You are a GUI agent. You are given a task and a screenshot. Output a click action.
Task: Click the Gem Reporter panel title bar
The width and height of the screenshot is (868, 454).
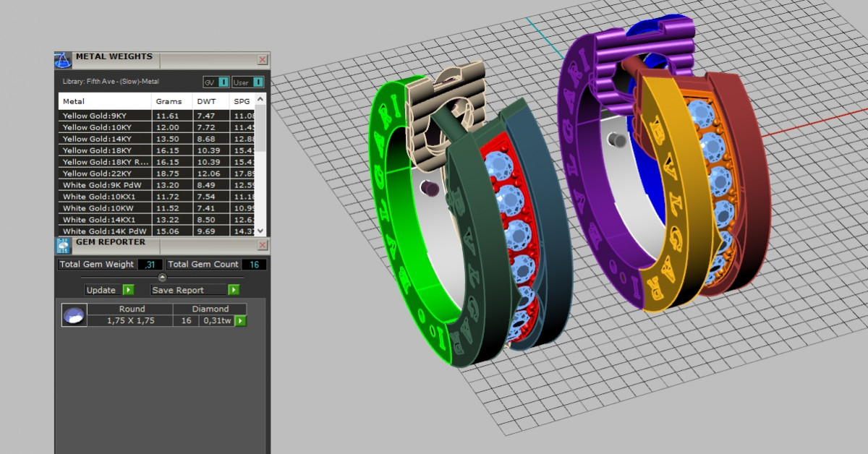tap(162, 245)
